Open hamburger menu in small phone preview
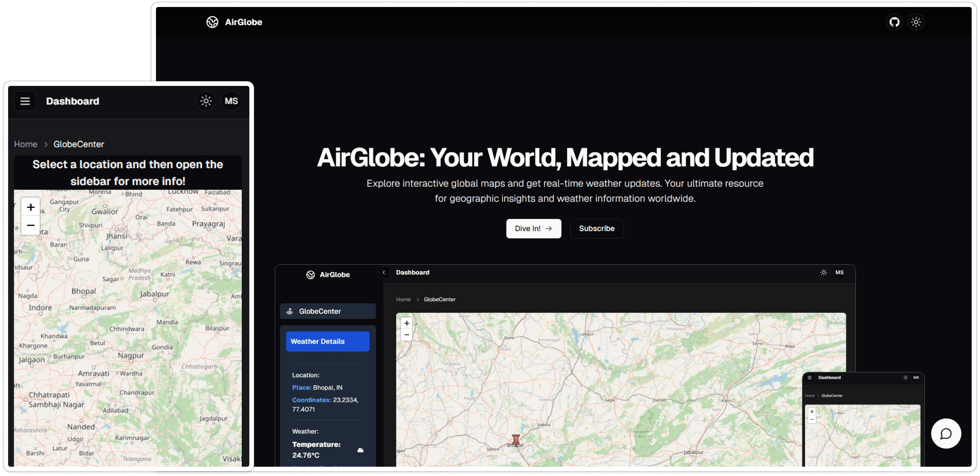This screenshot has width=980, height=476. click(x=809, y=378)
